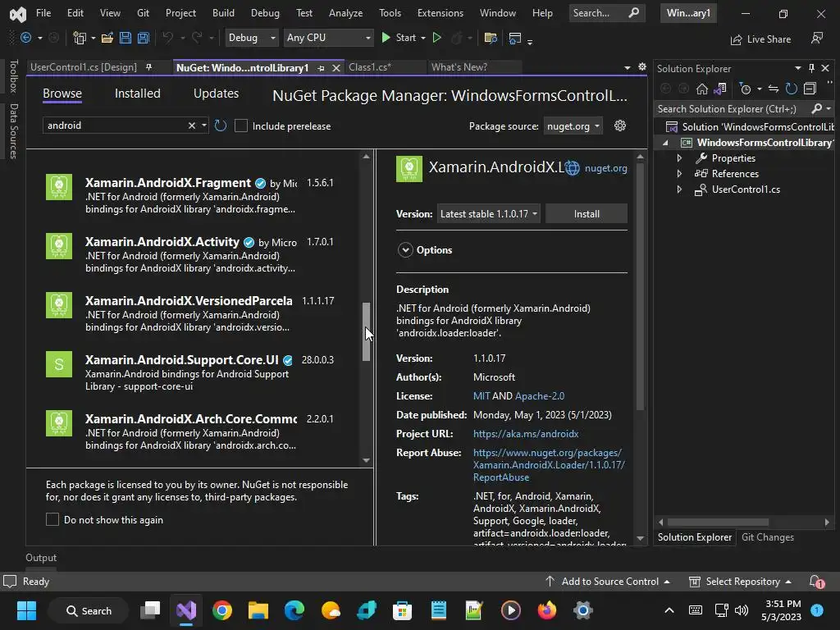Open the search history dropdown arrow
Screen dimensions: 840x630
click(x=204, y=126)
